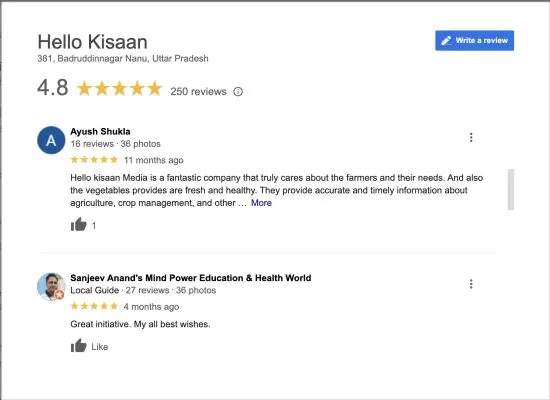Image resolution: width=550 pixels, height=400 pixels.
Task: Click the star rating on the 11 months ago review
Action: click(x=94, y=160)
